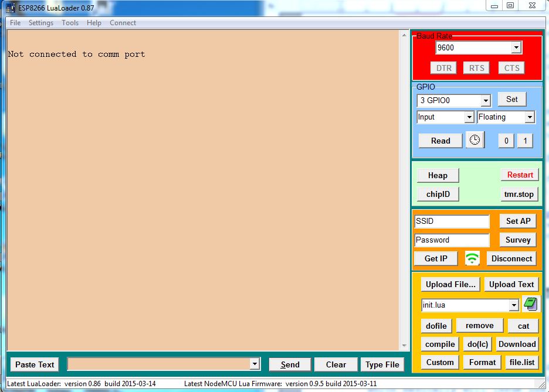Viewport: 549px width, 392px height.
Task: Click the terminal's vertical scrollbar down arrow
Action: click(x=404, y=346)
